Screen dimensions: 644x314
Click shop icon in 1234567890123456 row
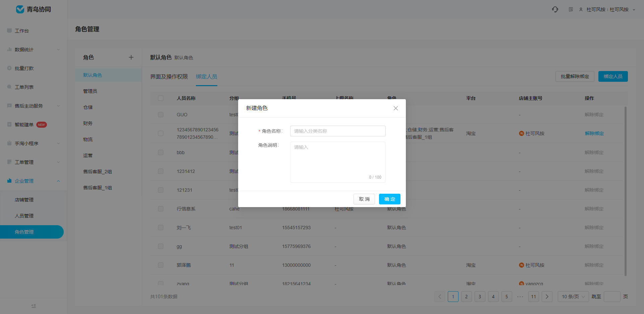coord(522,133)
